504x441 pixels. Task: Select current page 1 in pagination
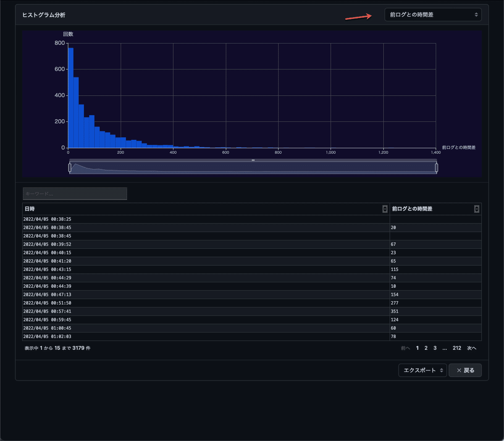pos(417,348)
